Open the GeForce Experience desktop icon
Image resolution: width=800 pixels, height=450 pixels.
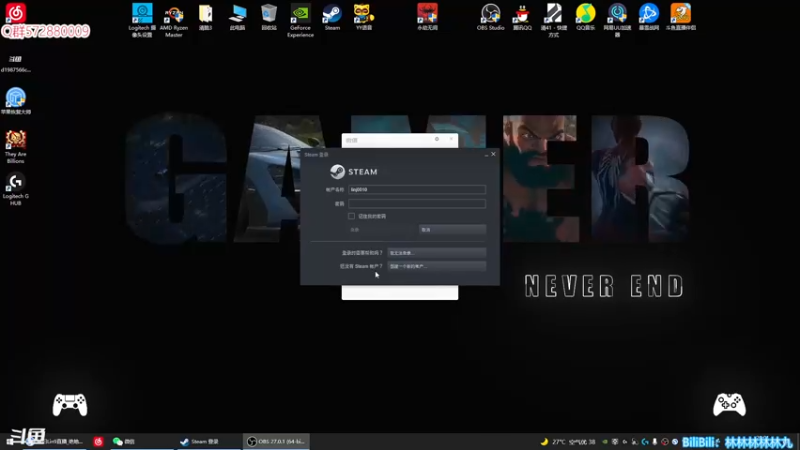click(x=300, y=20)
